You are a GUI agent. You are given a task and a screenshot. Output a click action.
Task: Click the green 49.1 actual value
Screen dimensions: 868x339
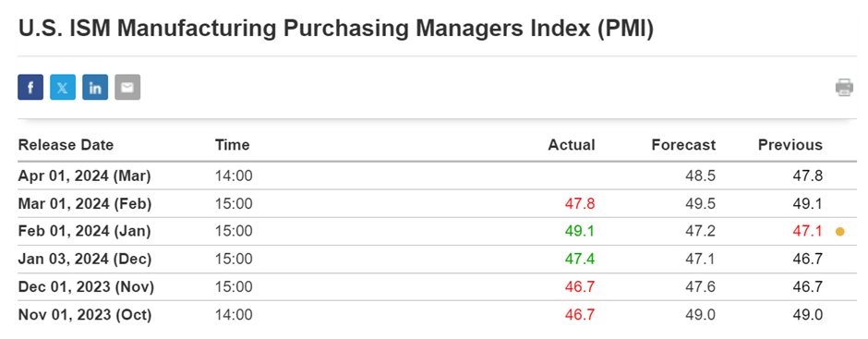(580, 232)
